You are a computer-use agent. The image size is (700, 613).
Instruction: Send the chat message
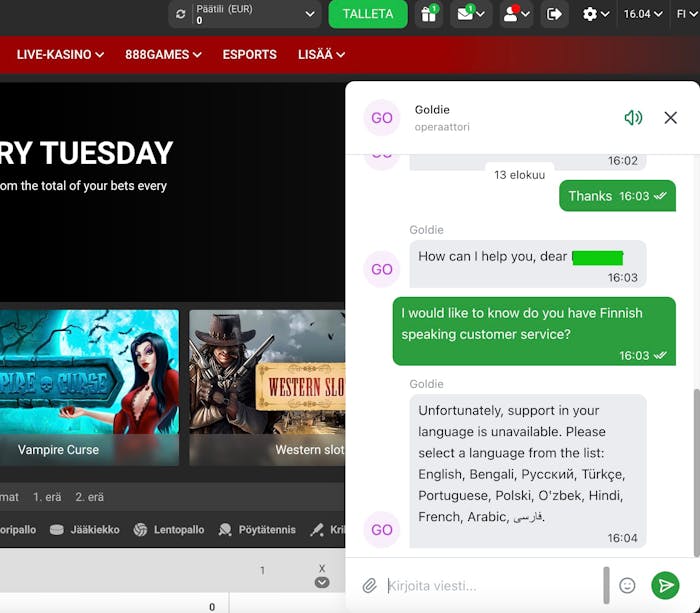664,585
